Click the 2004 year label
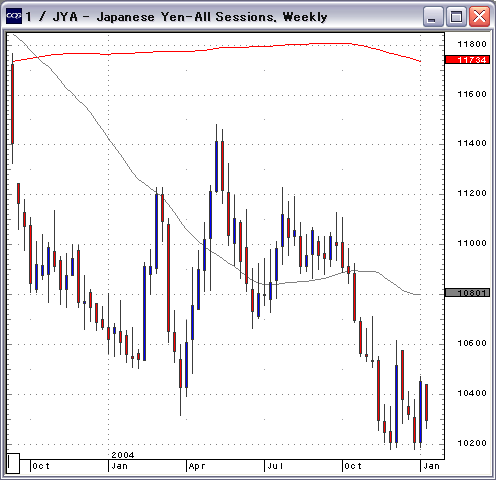 click(x=123, y=455)
